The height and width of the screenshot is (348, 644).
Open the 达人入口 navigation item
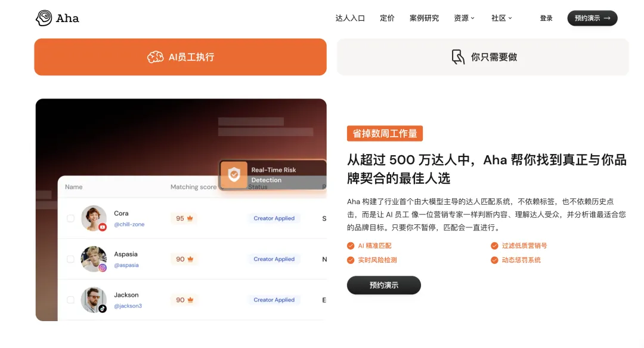(350, 18)
